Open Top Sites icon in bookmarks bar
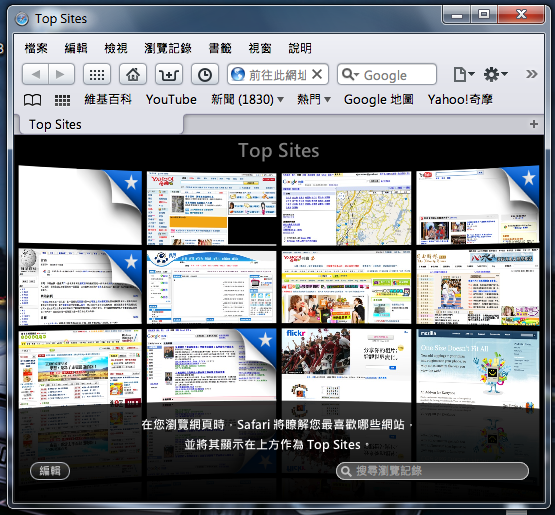The width and height of the screenshot is (555, 515). [x=62, y=100]
